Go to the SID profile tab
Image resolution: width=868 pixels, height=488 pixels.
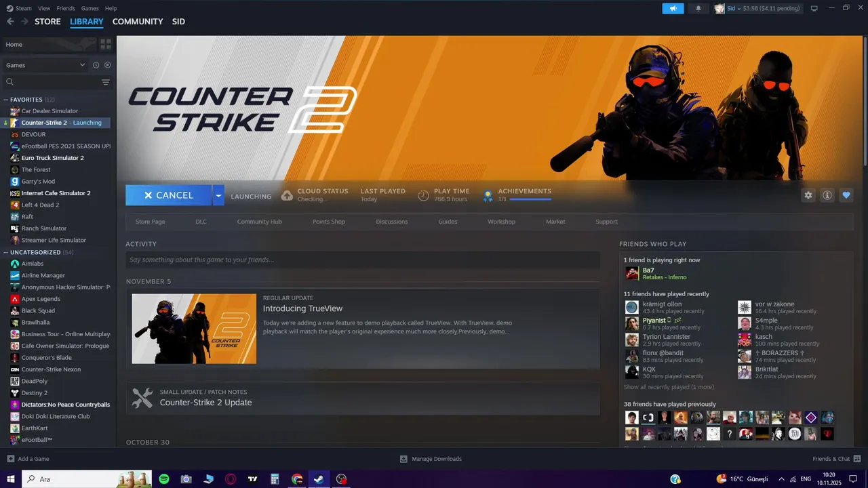click(x=178, y=22)
